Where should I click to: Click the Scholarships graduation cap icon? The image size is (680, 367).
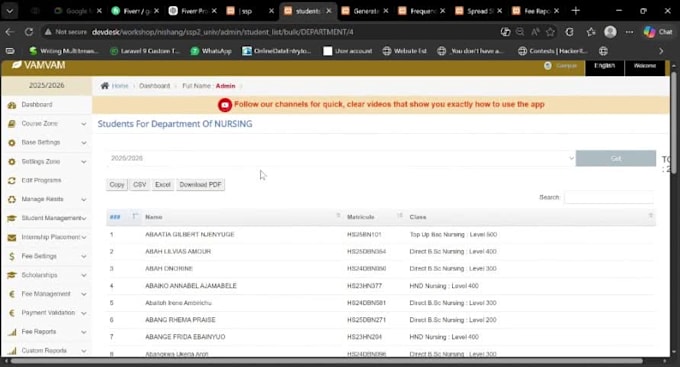12,275
